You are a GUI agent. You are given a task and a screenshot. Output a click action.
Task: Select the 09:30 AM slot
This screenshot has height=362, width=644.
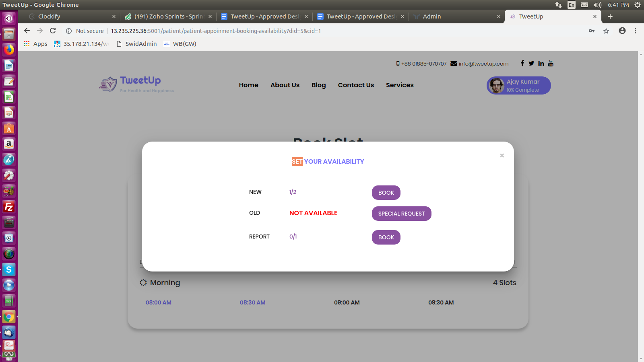tap(441, 302)
